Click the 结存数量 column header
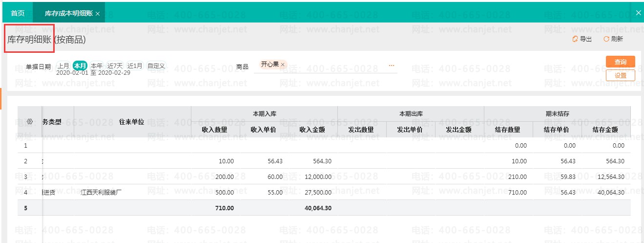This screenshot has width=644, height=243. [508, 130]
